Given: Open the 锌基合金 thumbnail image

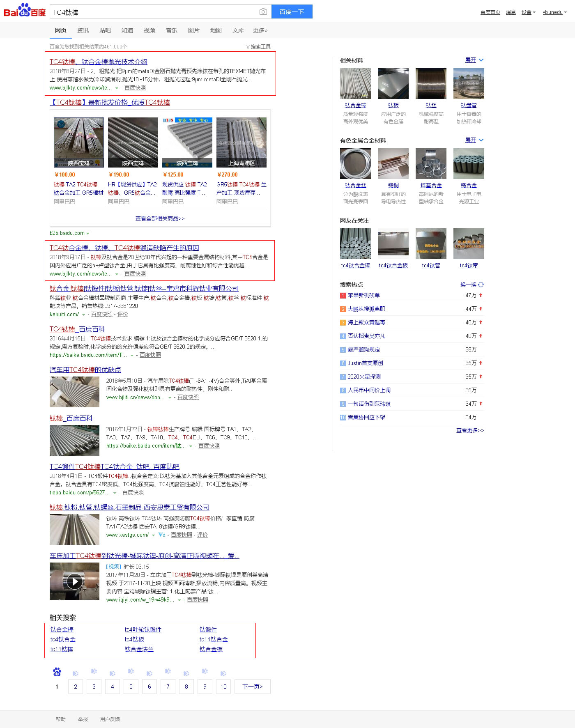Looking at the screenshot, I should pyautogui.click(x=431, y=164).
